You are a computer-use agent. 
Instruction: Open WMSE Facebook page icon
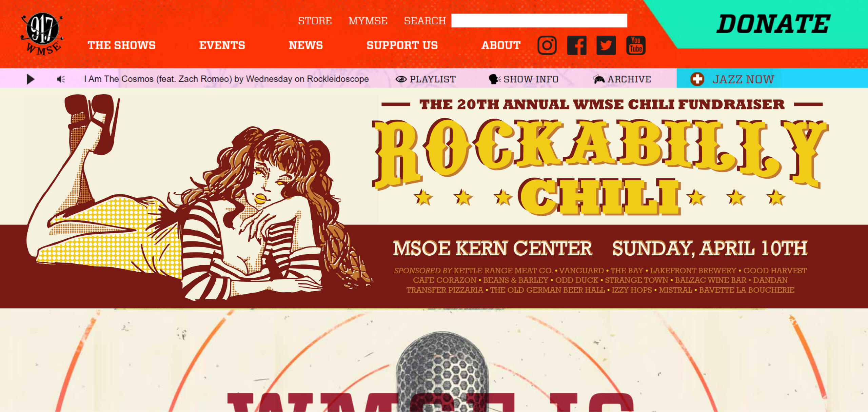[577, 45]
